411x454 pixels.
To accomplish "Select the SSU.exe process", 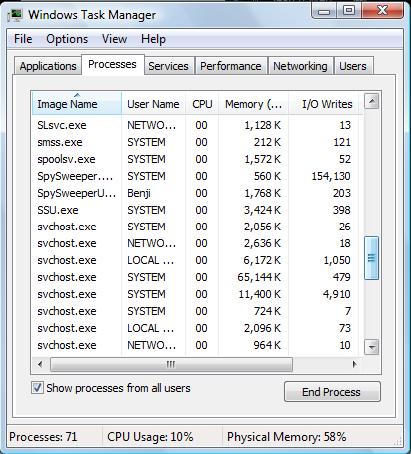I will [195, 210].
